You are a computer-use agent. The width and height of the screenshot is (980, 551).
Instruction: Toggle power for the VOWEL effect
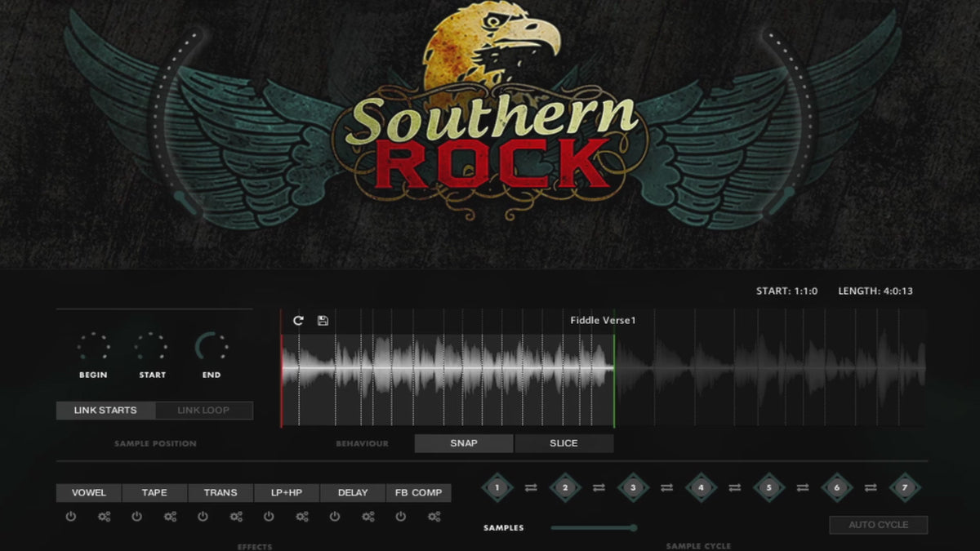pos(71,517)
